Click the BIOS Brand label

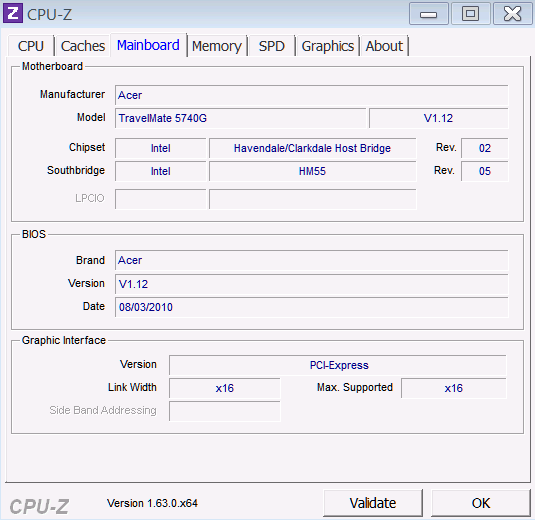(x=90, y=260)
